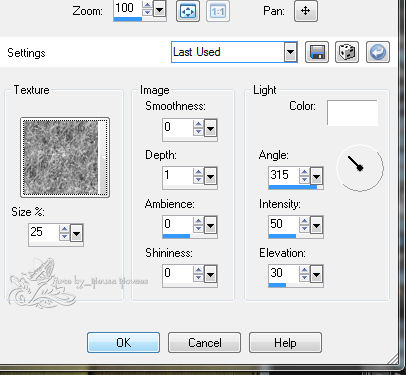Screen dimensions: 406x375
Task: Expand the Smoothness value dropdown arrow
Action: click(210, 129)
